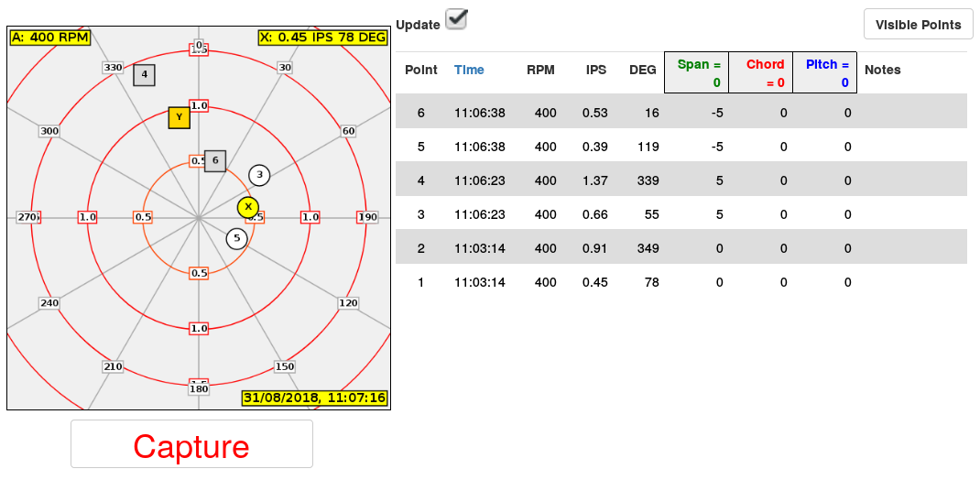This screenshot has width=980, height=480.
Task: Select table row for point 6
Action: tap(681, 113)
